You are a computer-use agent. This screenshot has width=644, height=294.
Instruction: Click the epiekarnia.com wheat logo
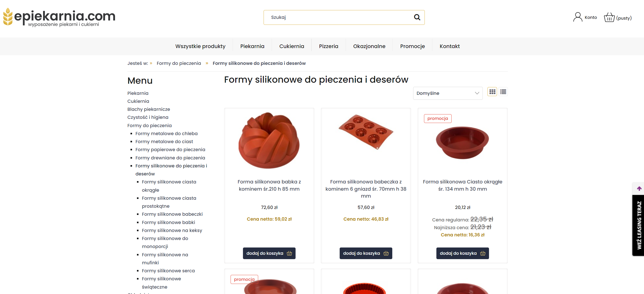(x=8, y=17)
